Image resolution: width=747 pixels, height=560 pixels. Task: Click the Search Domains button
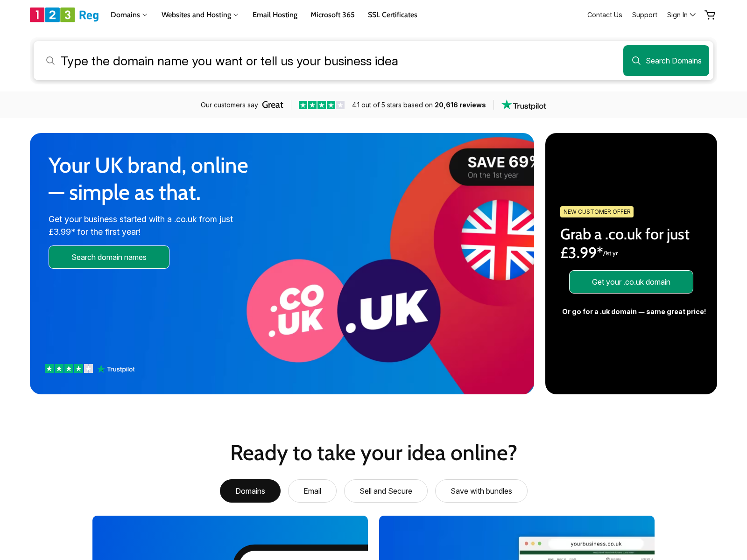click(666, 61)
